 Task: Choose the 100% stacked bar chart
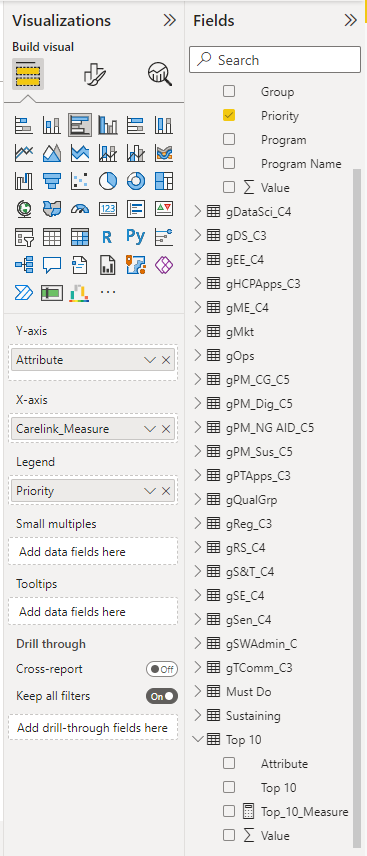[x=136, y=125]
